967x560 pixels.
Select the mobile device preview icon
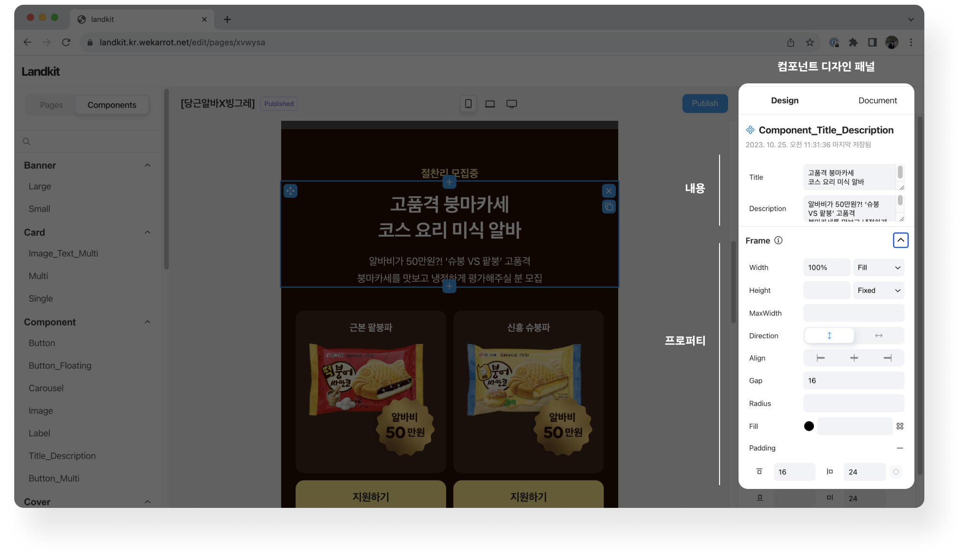point(468,104)
